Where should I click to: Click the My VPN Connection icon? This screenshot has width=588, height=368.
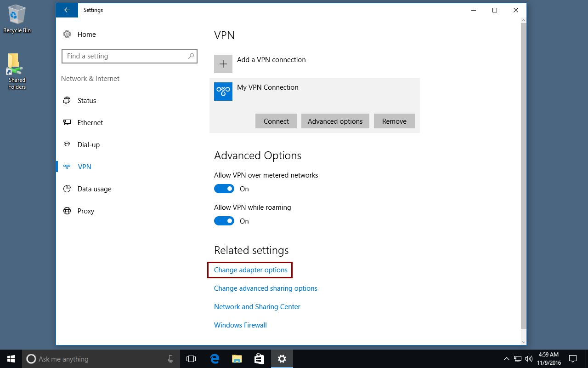click(x=223, y=92)
